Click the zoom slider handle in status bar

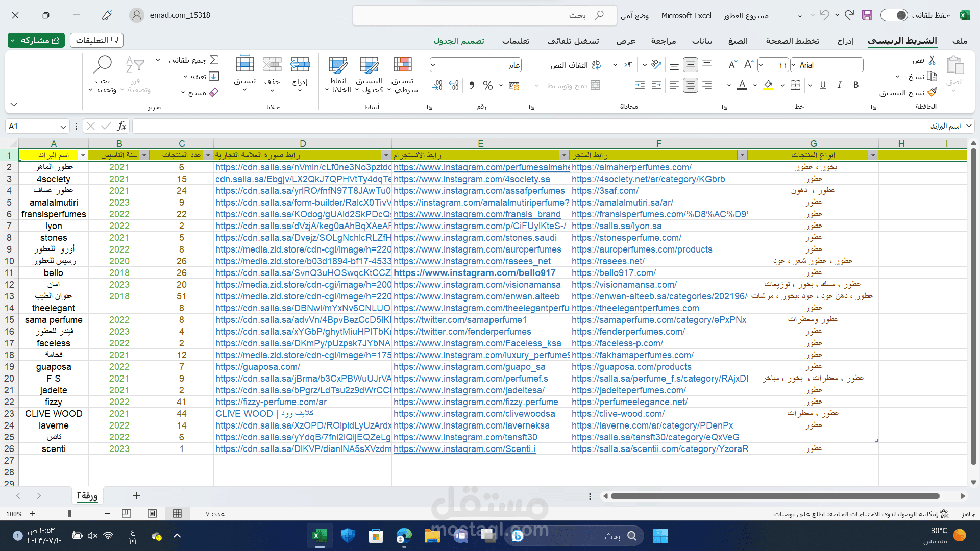pos(70,514)
